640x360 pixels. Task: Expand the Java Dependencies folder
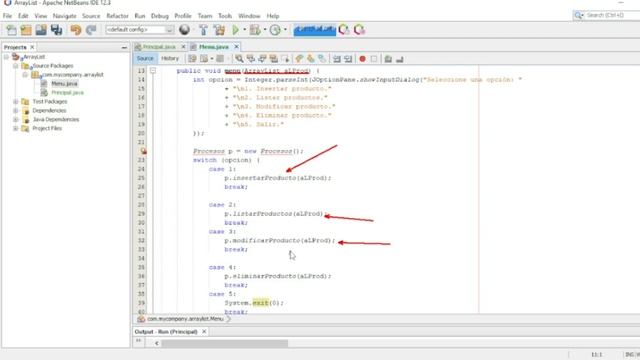pyautogui.click(x=16, y=119)
